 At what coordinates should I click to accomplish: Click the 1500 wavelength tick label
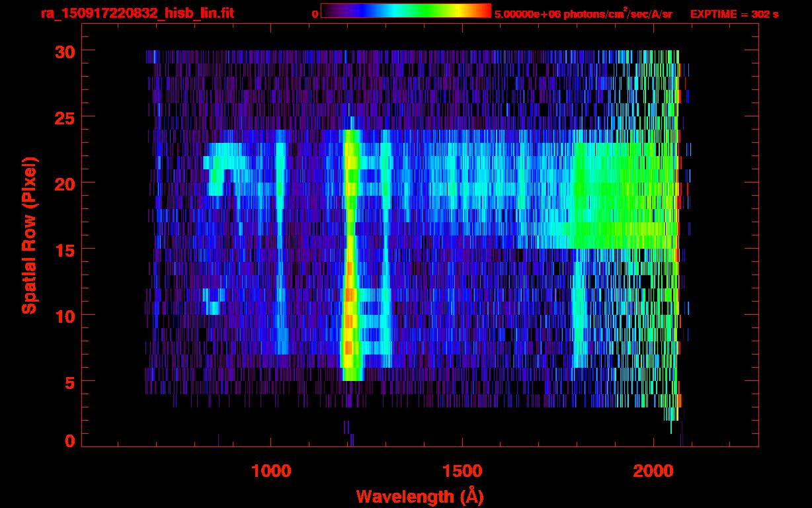pos(462,471)
